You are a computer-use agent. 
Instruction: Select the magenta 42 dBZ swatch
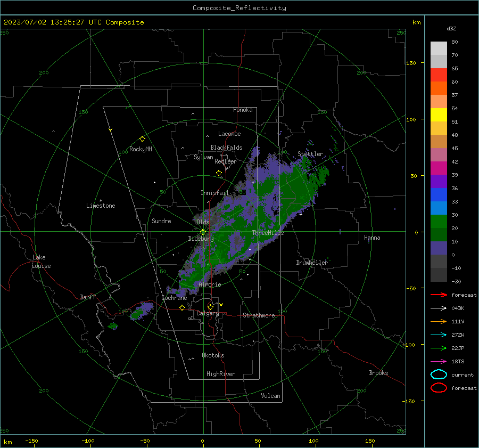coord(439,168)
